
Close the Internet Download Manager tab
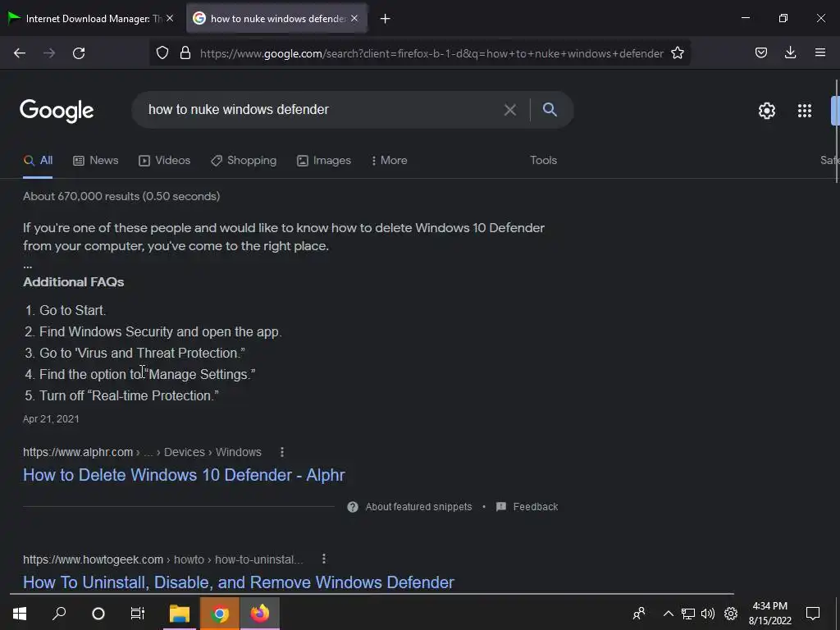coord(170,18)
